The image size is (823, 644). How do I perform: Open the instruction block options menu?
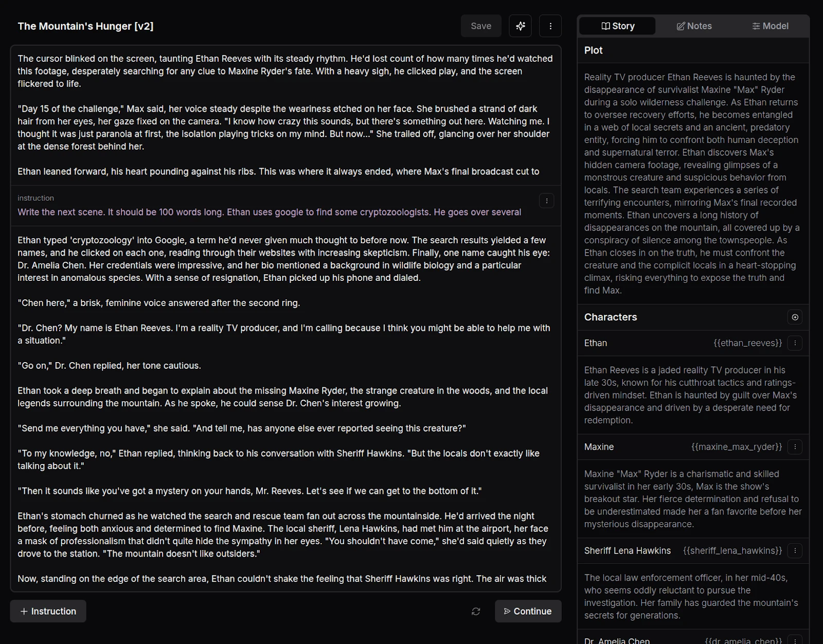tap(546, 201)
